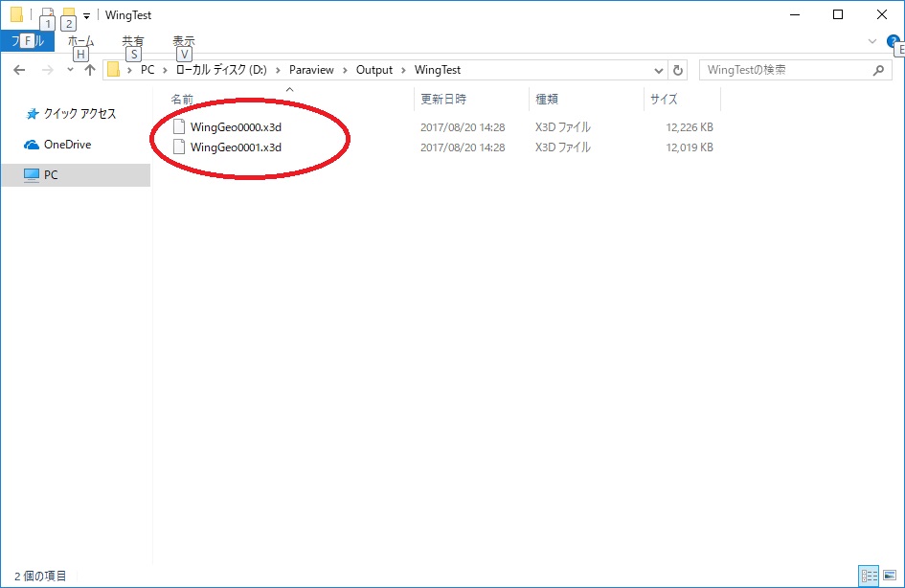Screen dimensions: 905x588
Task: Open Customize Quick Access Toolbar dropdown
Action: [86, 15]
